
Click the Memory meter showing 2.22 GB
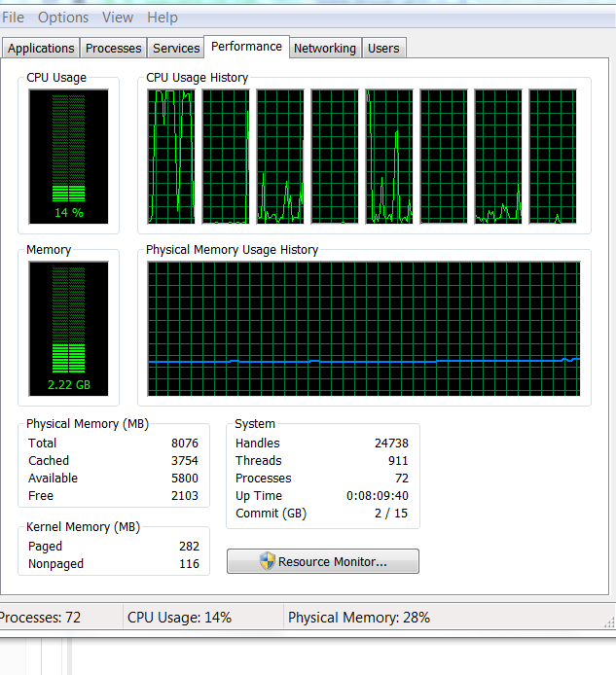(68, 329)
